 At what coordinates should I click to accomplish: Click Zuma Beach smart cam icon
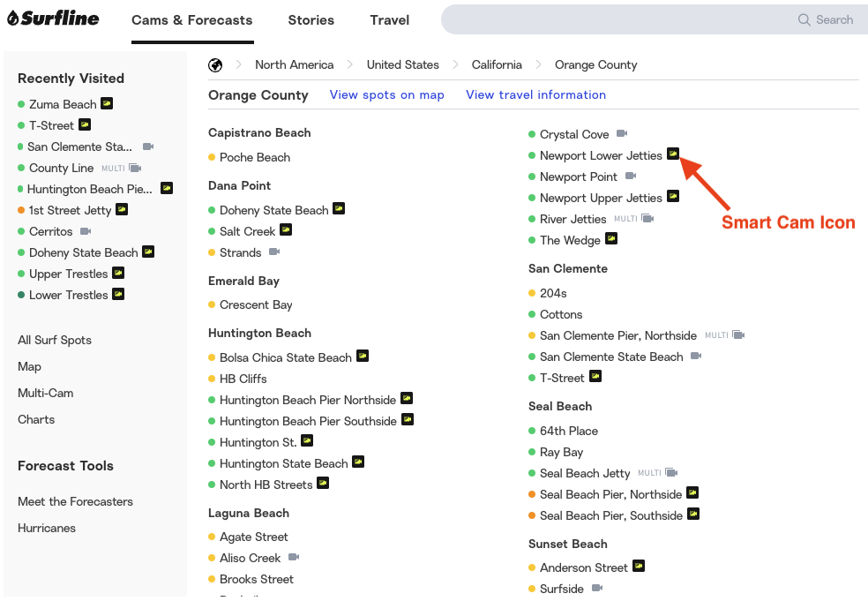107,103
